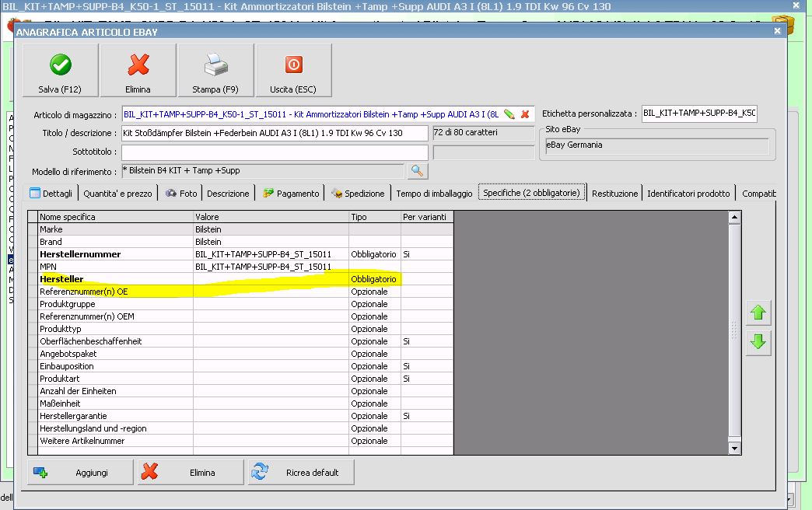Screen dimensions: 812x510
Task: Close the Anagrafica Articolo eBay dialog
Action: tap(777, 31)
